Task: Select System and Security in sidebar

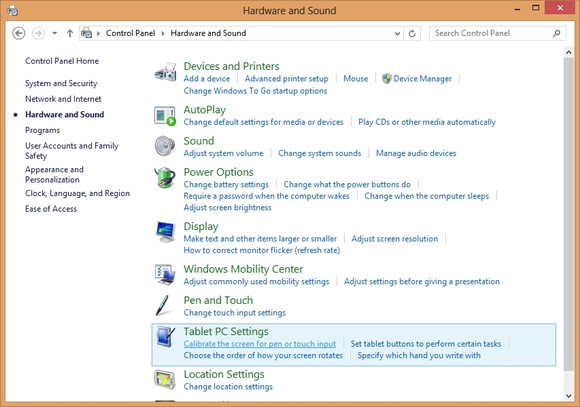Action: [x=61, y=83]
